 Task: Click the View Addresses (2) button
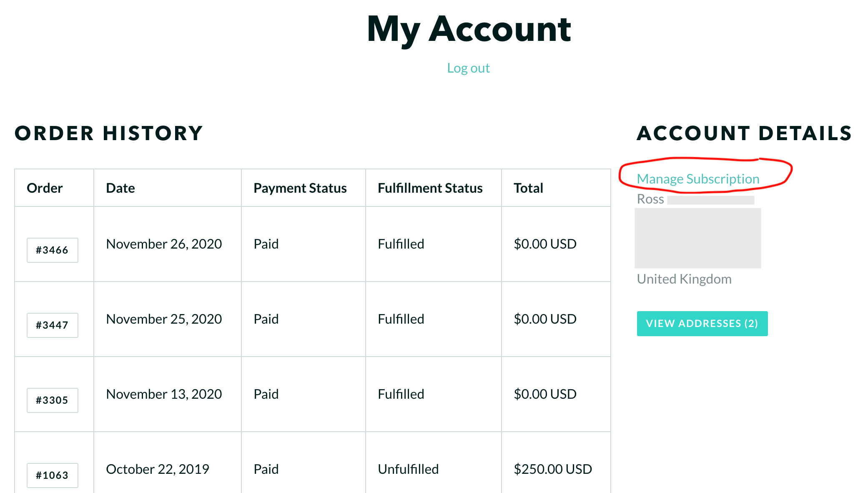pos(702,324)
